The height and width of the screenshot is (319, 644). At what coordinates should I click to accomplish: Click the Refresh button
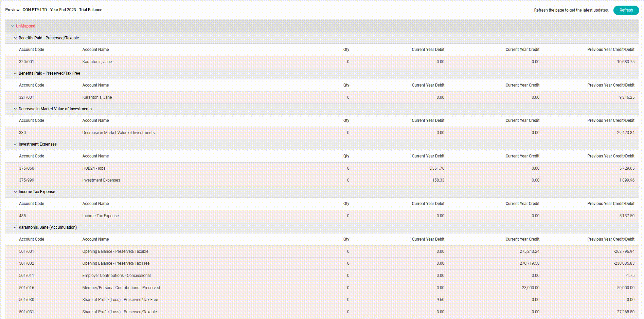click(626, 10)
